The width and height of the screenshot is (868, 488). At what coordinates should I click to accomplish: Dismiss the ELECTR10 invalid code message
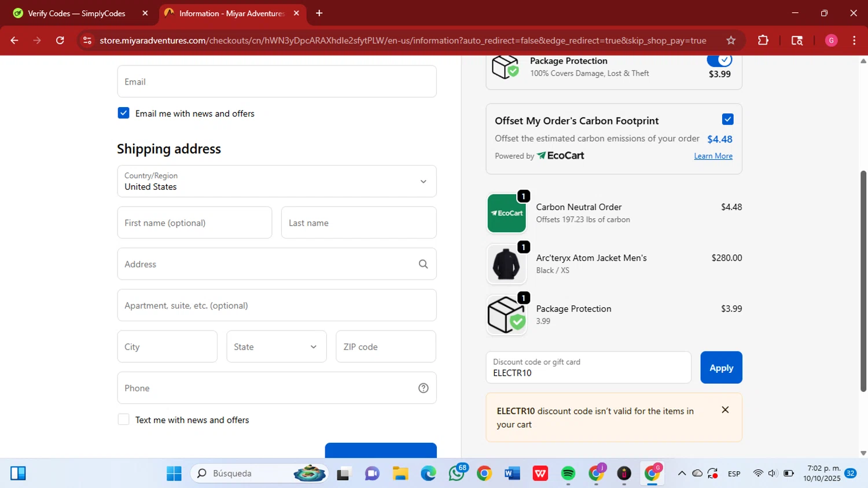(x=725, y=410)
